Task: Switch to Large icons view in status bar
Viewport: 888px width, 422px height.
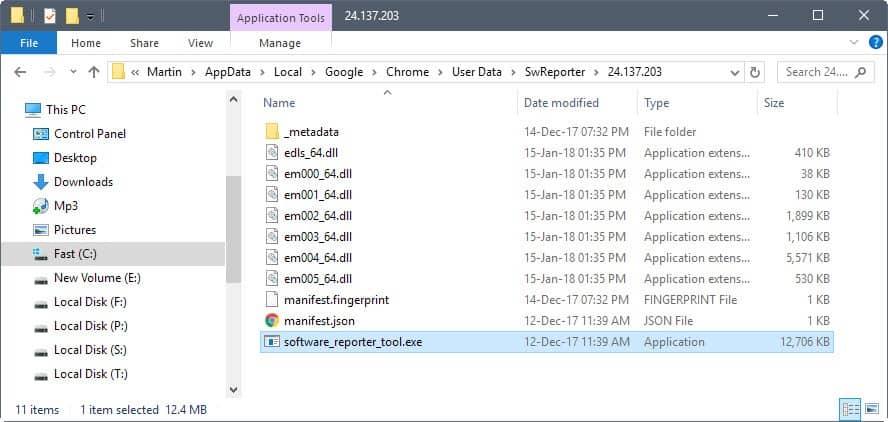Action: coord(872,408)
